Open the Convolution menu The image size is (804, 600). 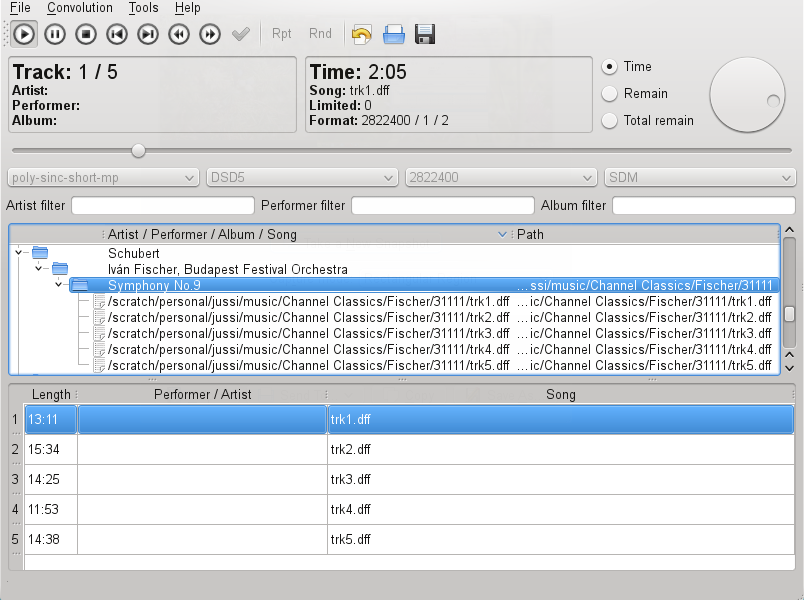coord(80,8)
